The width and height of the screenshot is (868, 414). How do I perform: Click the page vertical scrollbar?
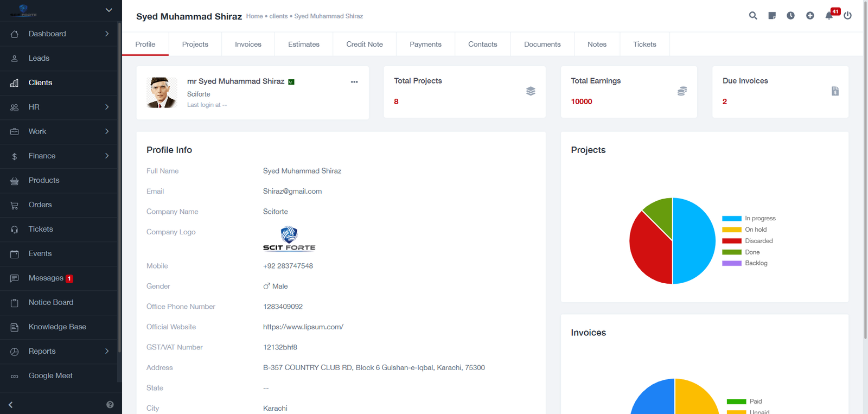pyautogui.click(x=865, y=169)
